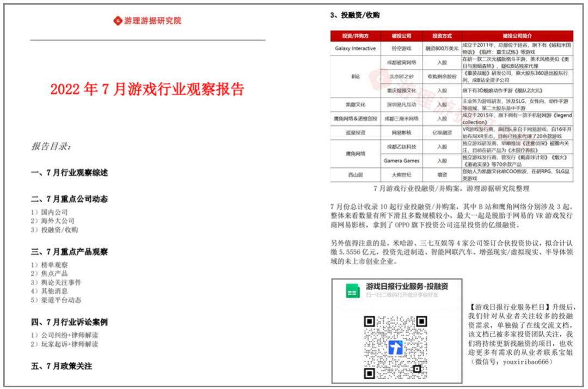
Task: Click the 投资/并购方 table column header
Action: coord(355,36)
